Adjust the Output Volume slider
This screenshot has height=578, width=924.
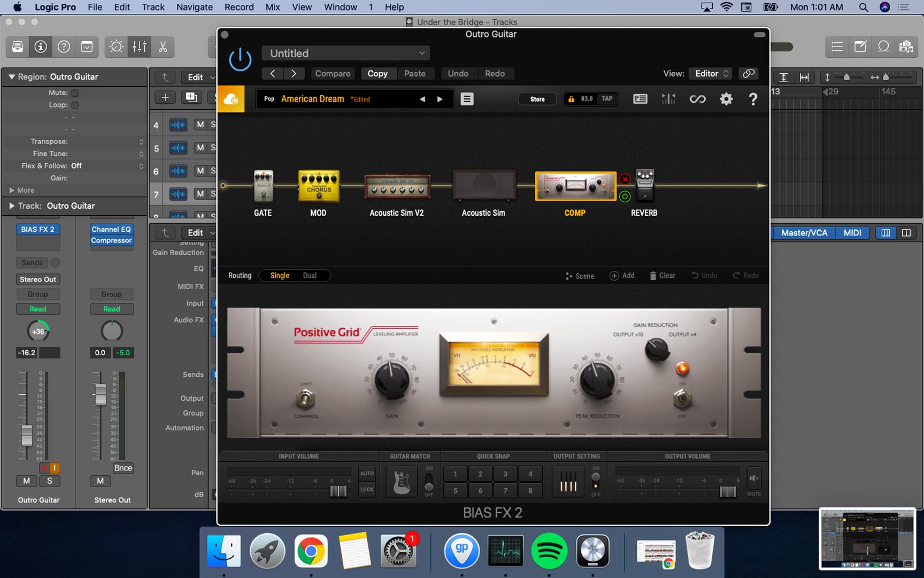(728, 491)
